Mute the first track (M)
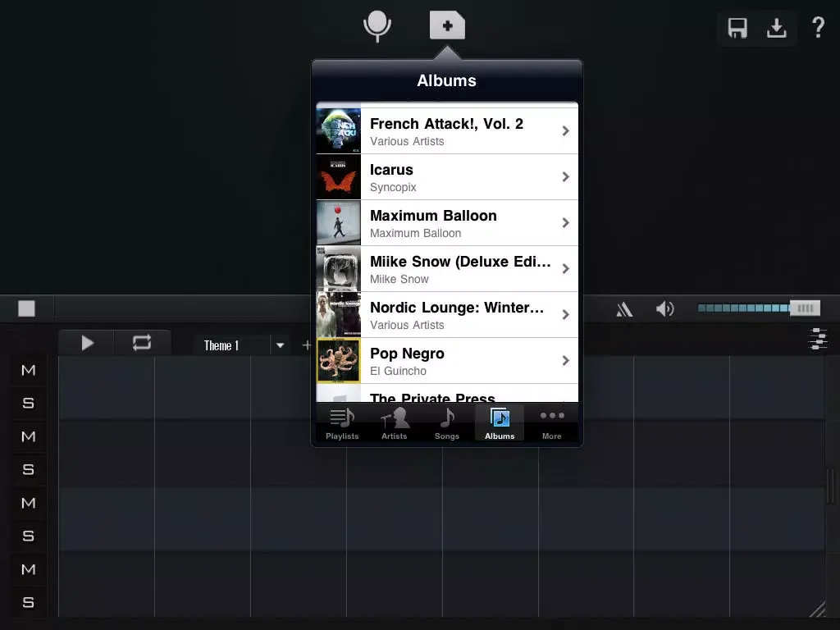The width and height of the screenshot is (840, 630). (29, 370)
